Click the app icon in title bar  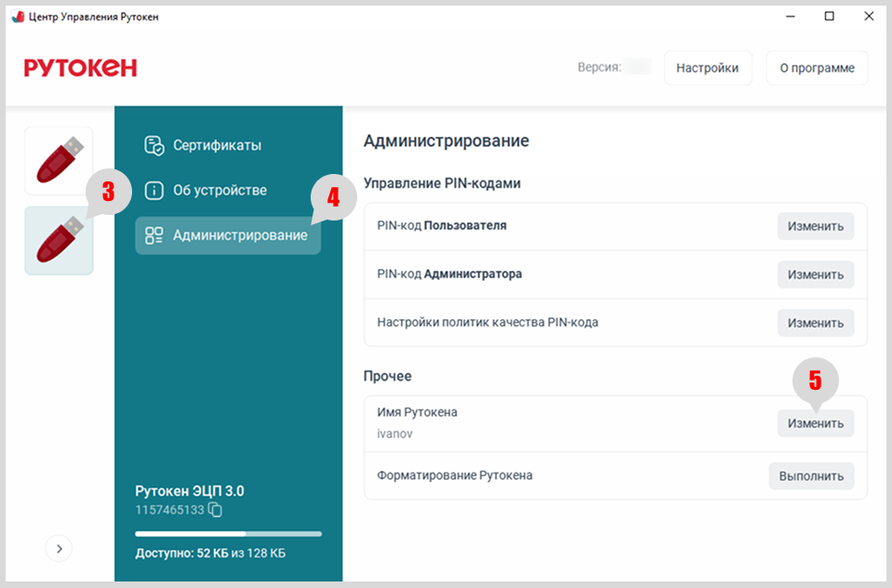(17, 17)
